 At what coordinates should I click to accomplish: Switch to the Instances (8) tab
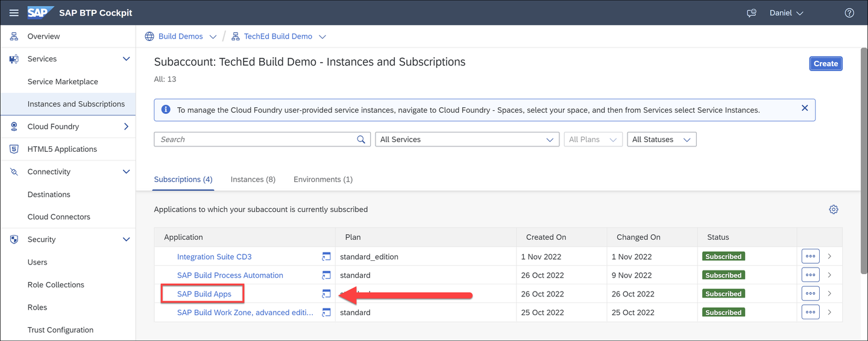(253, 180)
